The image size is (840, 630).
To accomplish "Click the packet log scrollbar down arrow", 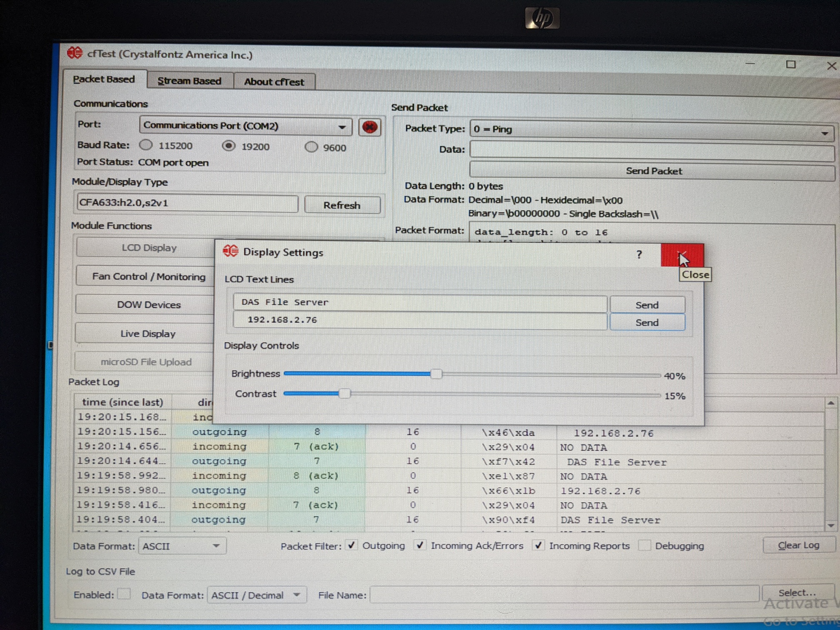I will (830, 525).
